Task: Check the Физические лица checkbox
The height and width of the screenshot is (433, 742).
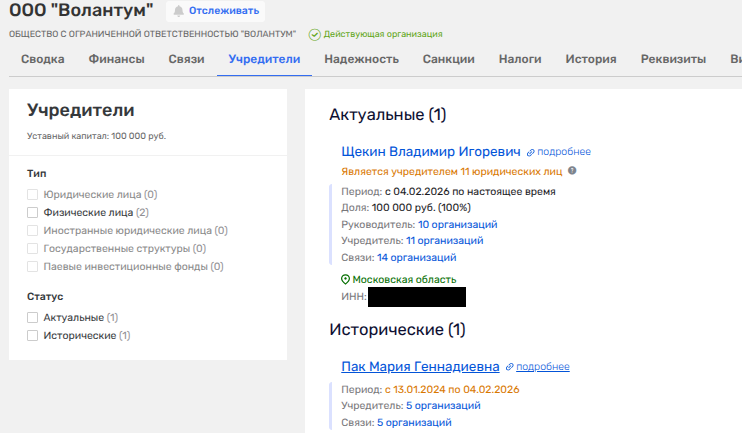Action: coord(33,212)
